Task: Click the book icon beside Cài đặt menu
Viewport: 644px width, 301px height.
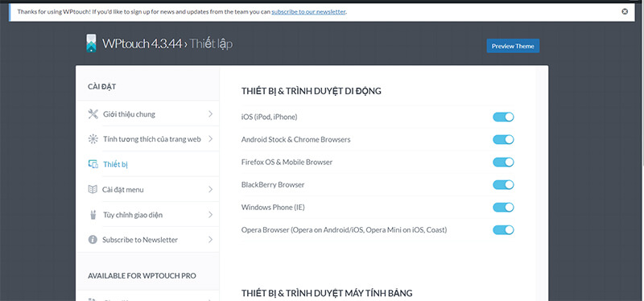Action: 93,189
